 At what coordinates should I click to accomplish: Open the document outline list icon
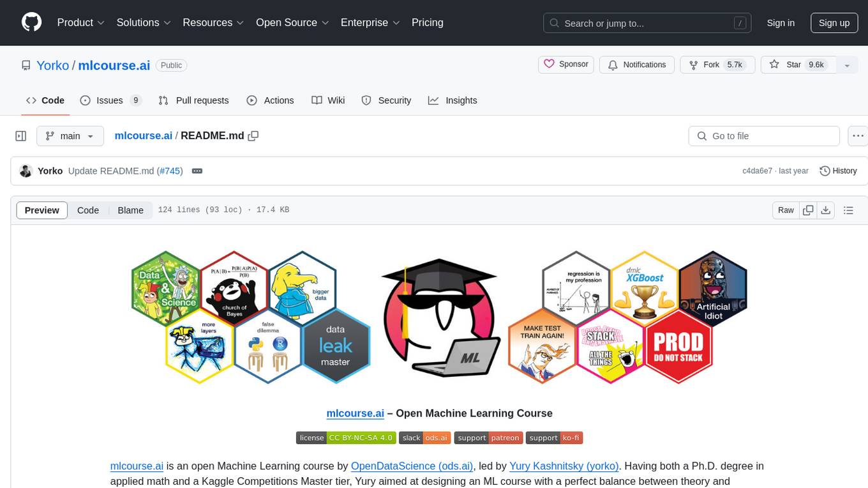coord(848,210)
